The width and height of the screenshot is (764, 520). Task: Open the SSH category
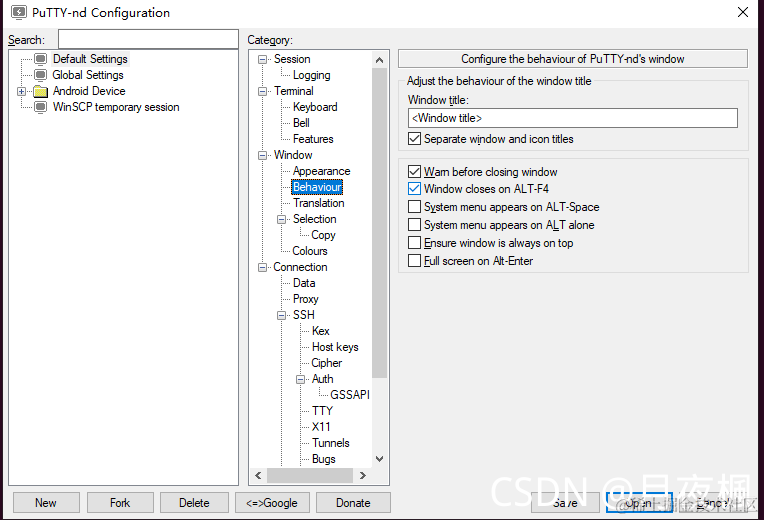304,315
